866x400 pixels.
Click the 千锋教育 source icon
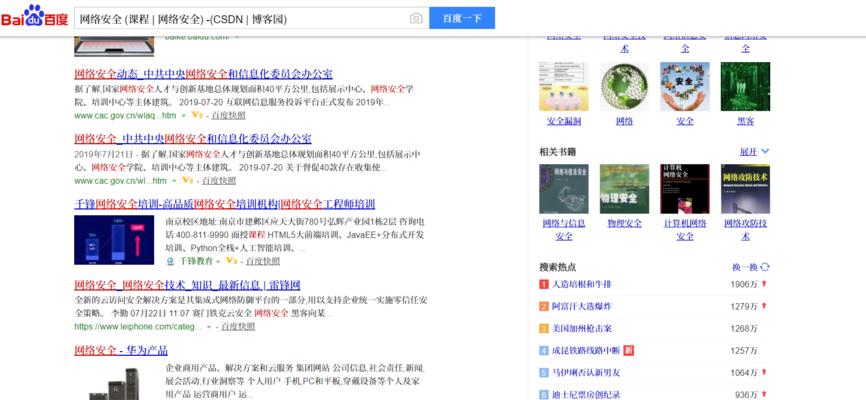click(170, 261)
